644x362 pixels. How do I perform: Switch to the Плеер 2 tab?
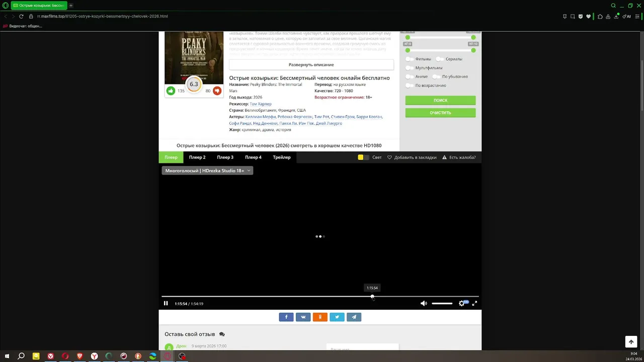tap(197, 157)
